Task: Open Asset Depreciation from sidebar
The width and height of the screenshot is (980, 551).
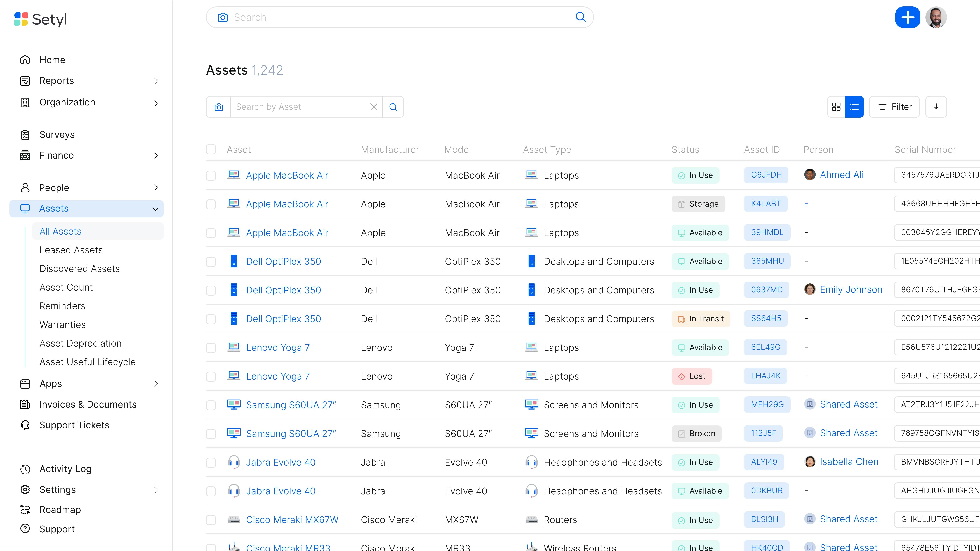Action: tap(80, 343)
